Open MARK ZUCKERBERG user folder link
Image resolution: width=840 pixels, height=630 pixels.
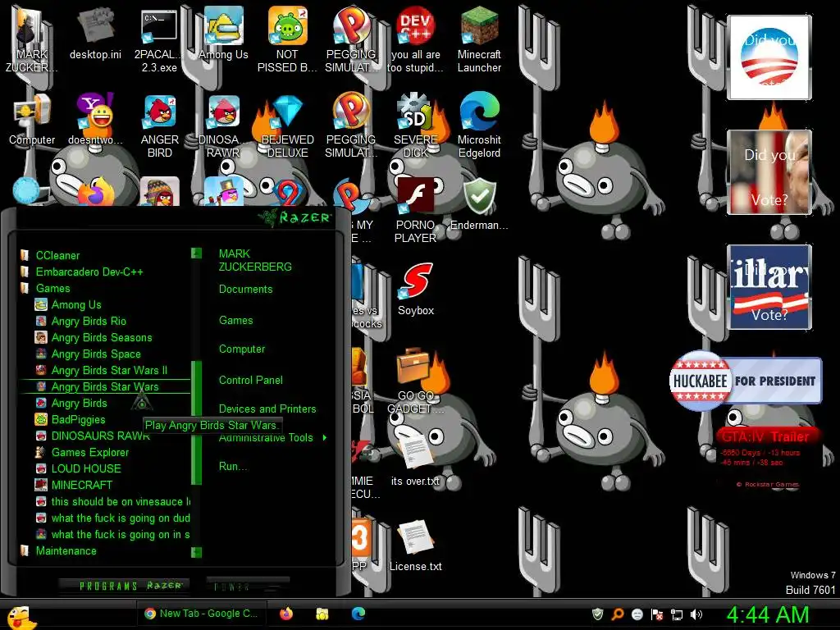[255, 260]
